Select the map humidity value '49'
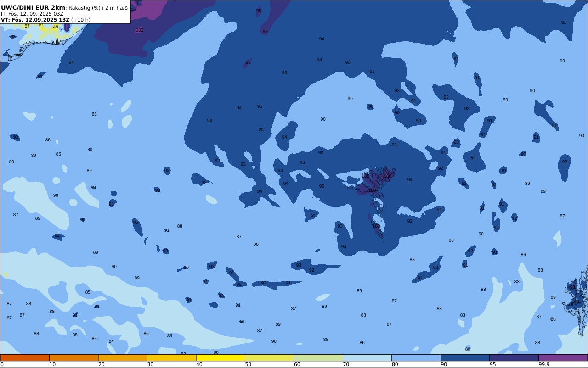Screen dimensions: 588x368 (56, 27)
